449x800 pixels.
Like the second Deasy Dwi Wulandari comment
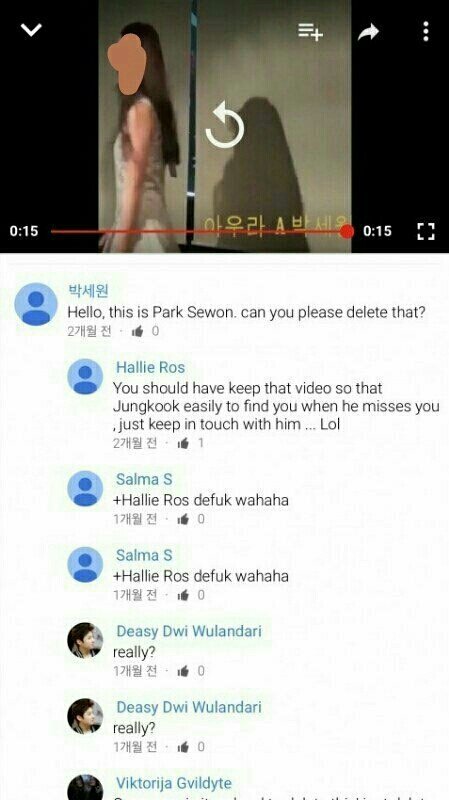click(183, 747)
